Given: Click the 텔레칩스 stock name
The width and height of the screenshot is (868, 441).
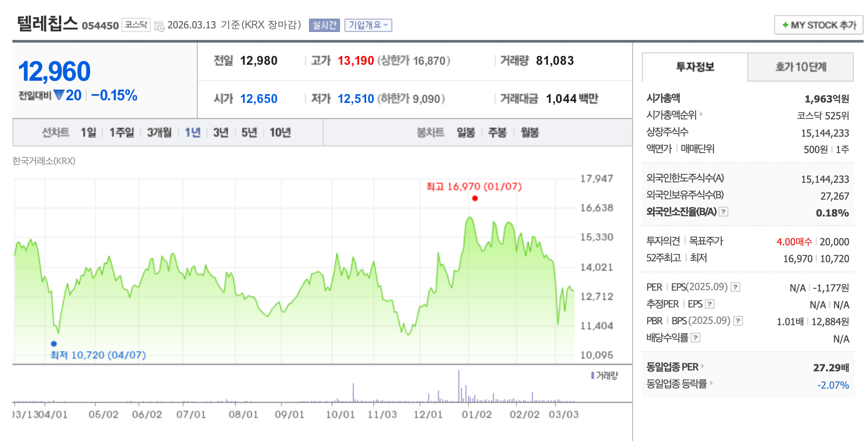Looking at the screenshot, I should (x=47, y=23).
